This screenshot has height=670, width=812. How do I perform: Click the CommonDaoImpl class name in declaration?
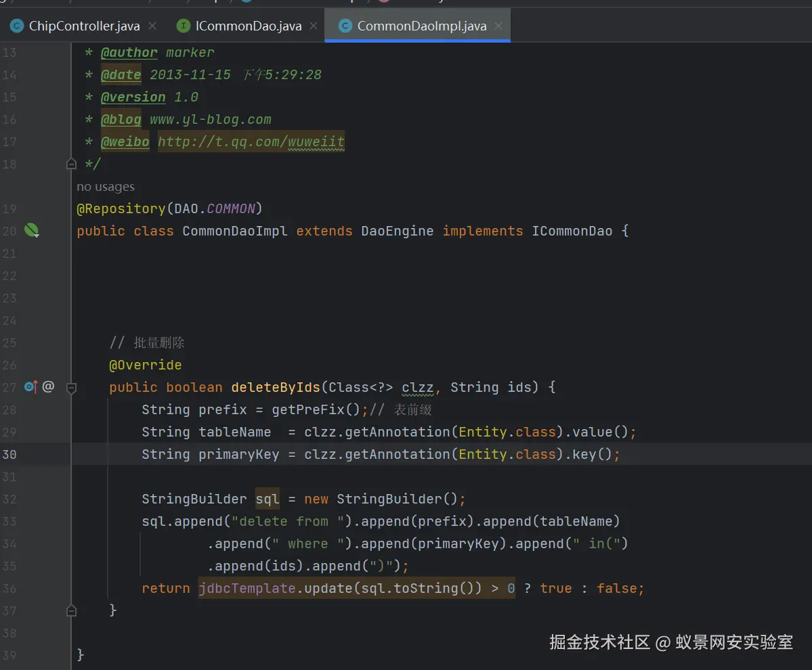click(235, 231)
